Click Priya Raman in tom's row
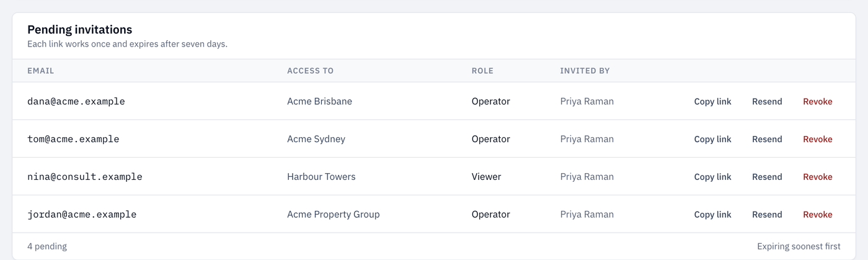 tap(587, 140)
